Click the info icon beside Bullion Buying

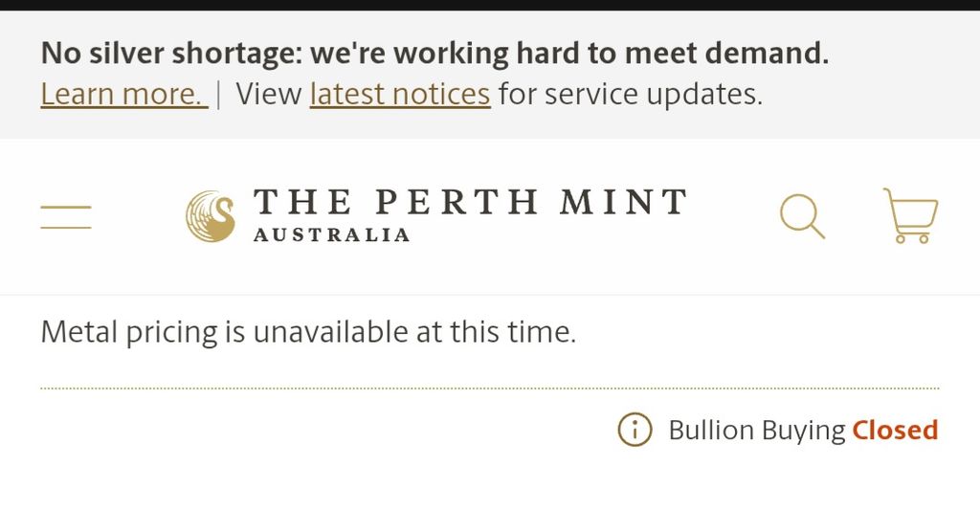[x=635, y=430]
